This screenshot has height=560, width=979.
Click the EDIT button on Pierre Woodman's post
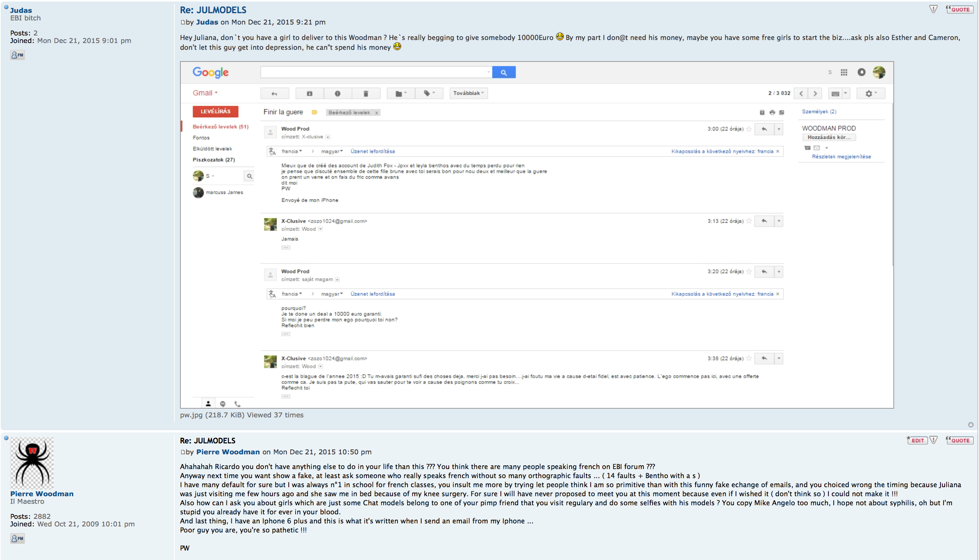tap(917, 440)
